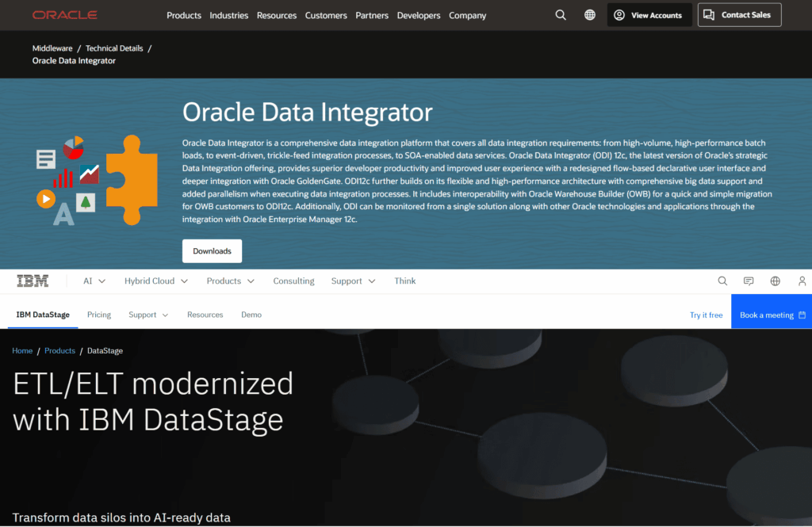812x527 pixels.
Task: Click the Oracle language globe icon
Action: click(x=590, y=14)
